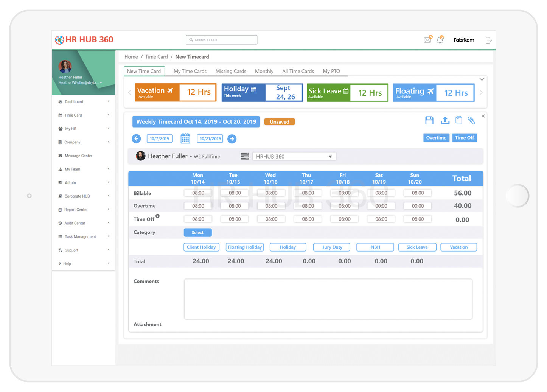Choose the Vacation category button

(x=459, y=247)
